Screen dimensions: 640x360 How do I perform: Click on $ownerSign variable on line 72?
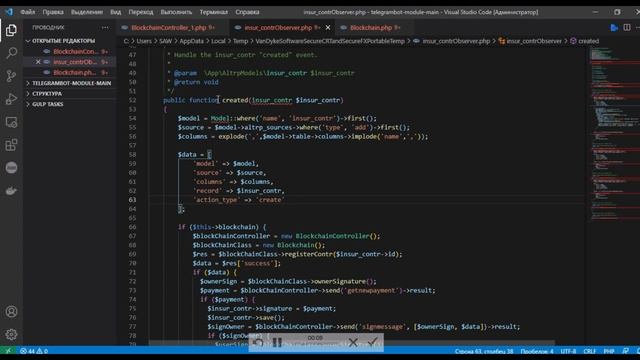click(218, 282)
